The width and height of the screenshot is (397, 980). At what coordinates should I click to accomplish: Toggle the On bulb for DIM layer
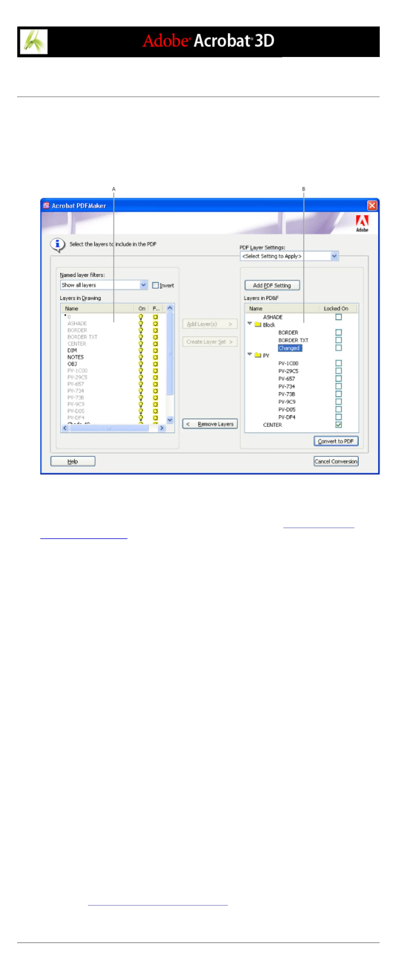141,350
